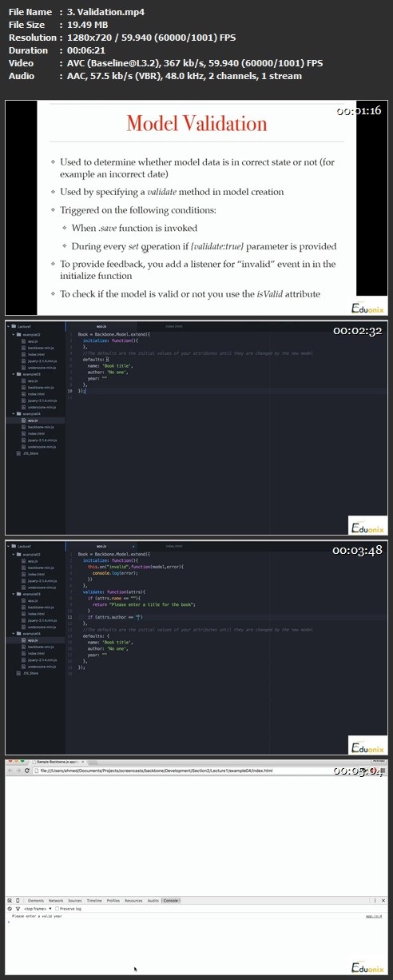Click the DevTools inspect element icon

pos(10,900)
